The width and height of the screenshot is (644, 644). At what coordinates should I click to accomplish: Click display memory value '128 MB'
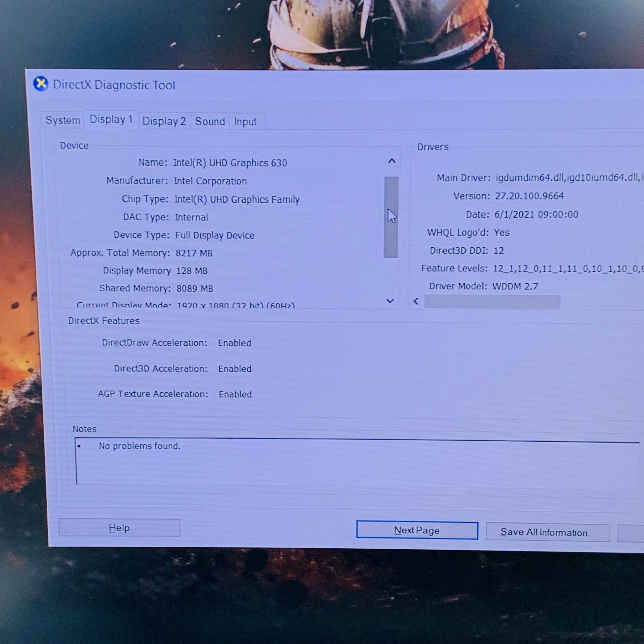coord(192,271)
